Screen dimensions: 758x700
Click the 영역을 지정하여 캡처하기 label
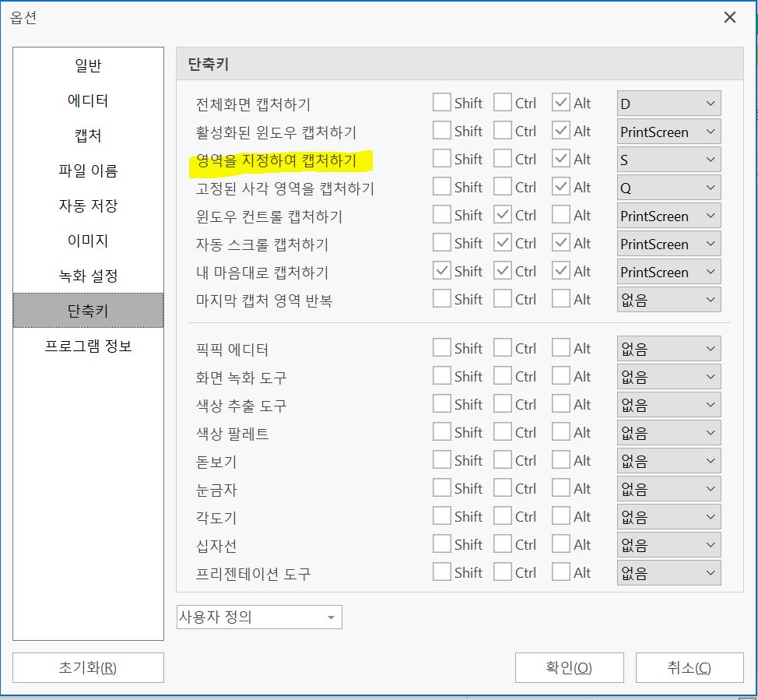pyautogui.click(x=276, y=160)
